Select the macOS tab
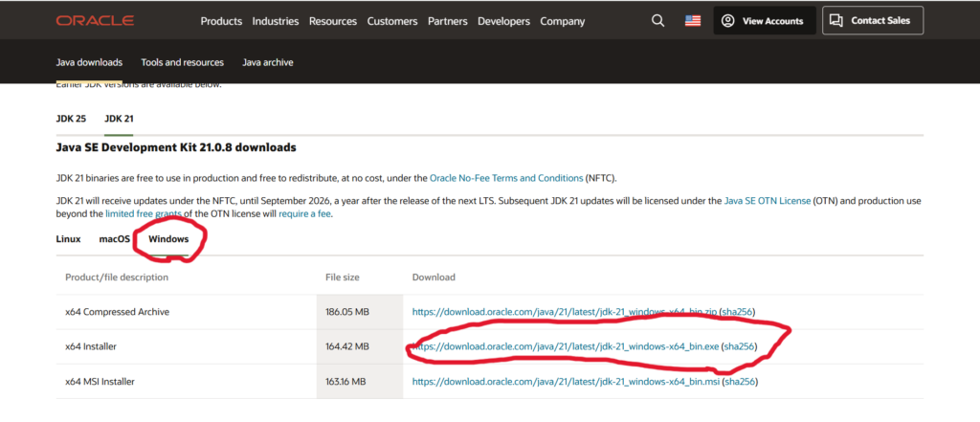The height and width of the screenshot is (422, 980). [114, 238]
